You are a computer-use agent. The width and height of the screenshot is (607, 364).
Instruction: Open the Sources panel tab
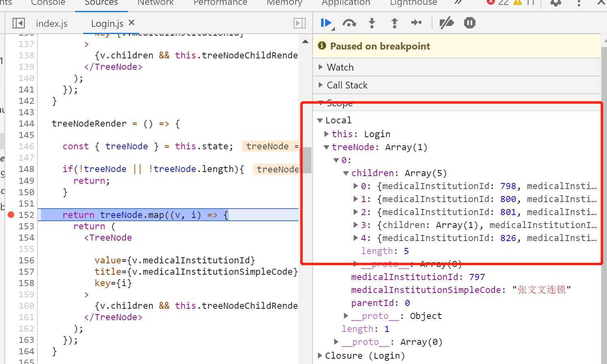click(x=101, y=3)
